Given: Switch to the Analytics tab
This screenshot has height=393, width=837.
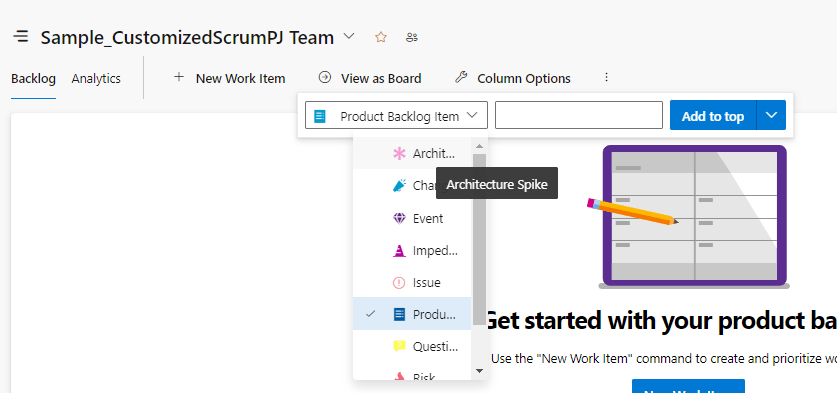Looking at the screenshot, I should click(x=96, y=78).
